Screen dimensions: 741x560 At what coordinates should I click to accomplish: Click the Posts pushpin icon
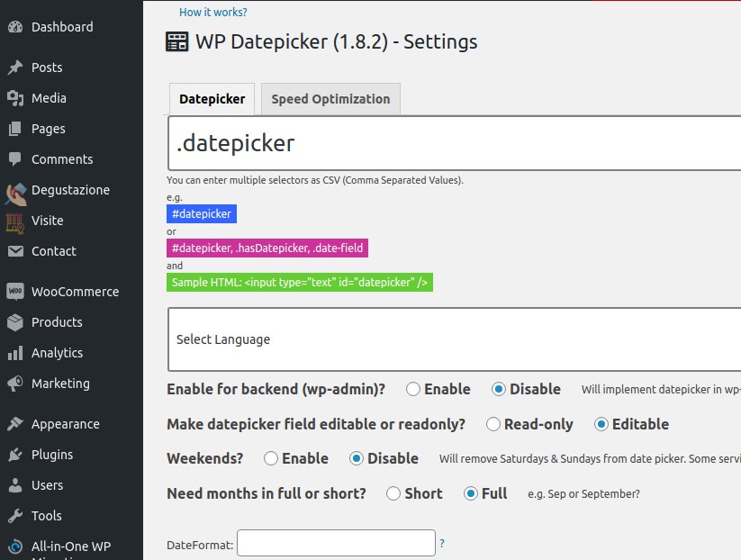[x=14, y=68]
